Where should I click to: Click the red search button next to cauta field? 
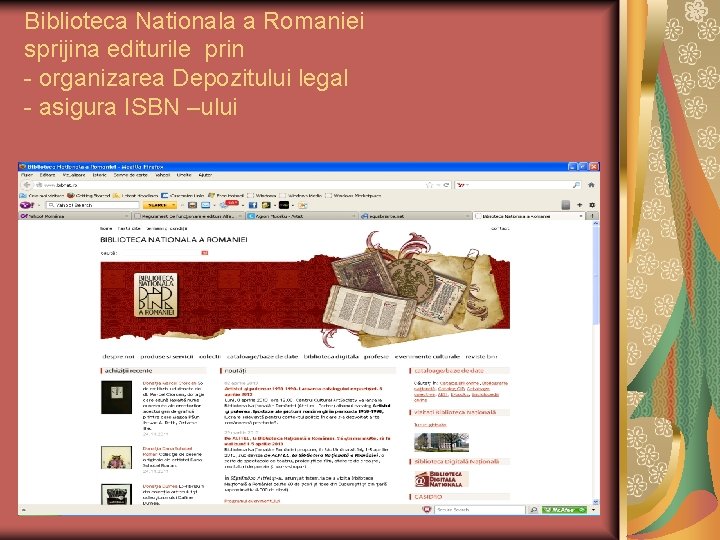pyautogui.click(x=205, y=253)
